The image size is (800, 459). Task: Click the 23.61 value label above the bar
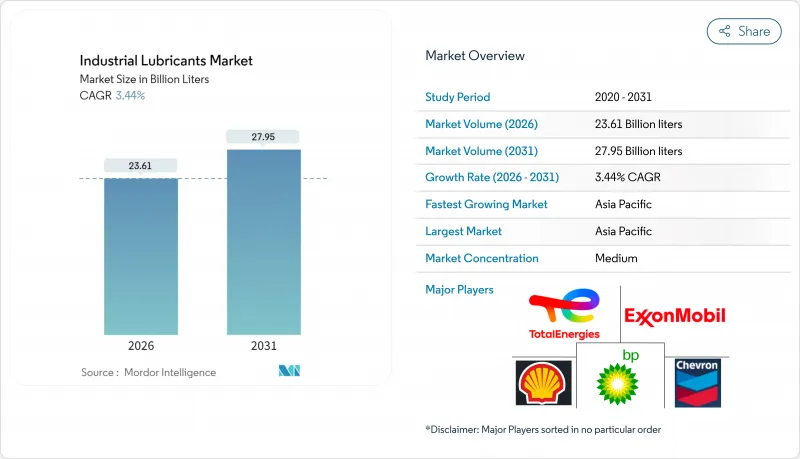click(x=141, y=165)
